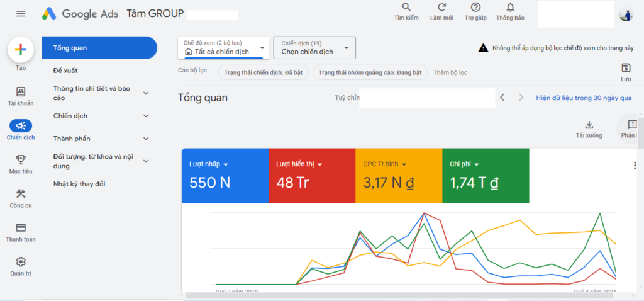Image resolution: width=644 pixels, height=301 pixels.
Task: Open Thông báo notifications bell
Action: 510,8
